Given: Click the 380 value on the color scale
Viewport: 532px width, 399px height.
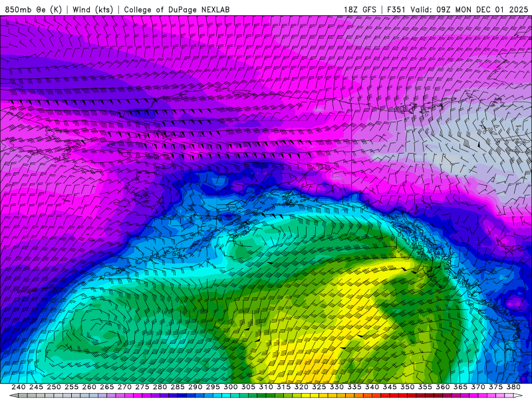Looking at the screenshot, I should [x=513, y=387].
